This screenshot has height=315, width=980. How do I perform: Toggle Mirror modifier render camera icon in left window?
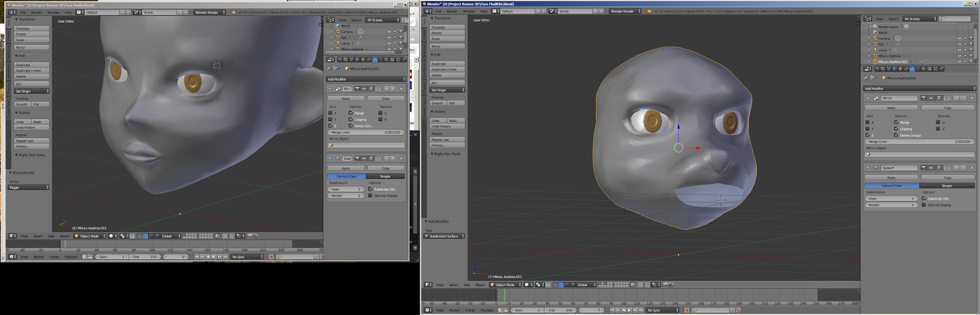click(x=357, y=88)
